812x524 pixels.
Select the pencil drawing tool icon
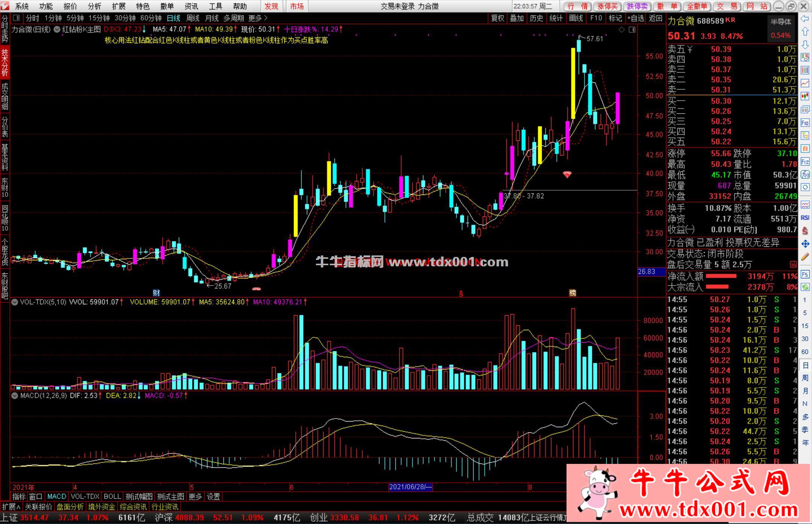point(805,257)
